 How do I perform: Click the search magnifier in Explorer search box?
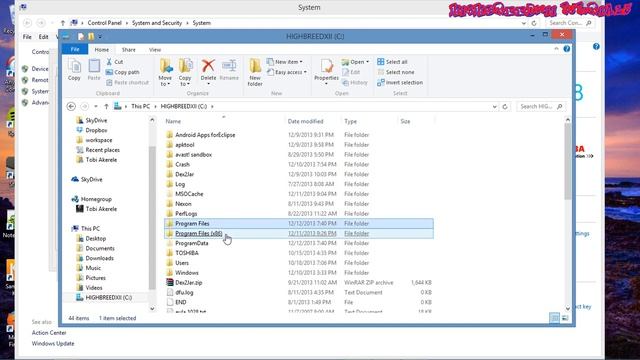(560, 107)
